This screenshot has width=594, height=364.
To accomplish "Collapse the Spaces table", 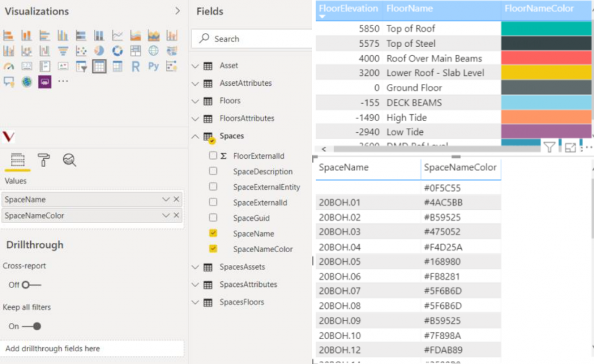I will click(x=195, y=136).
